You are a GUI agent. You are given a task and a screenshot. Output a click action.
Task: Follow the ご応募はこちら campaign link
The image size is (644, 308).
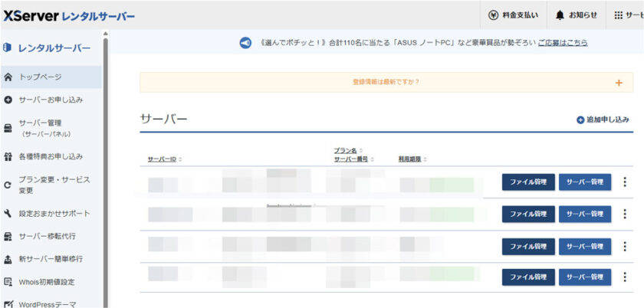coord(563,43)
